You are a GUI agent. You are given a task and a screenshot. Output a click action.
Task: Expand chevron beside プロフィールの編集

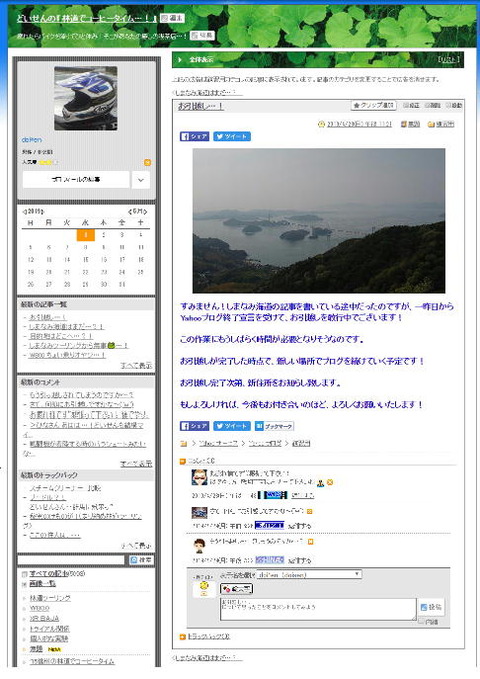click(141, 180)
